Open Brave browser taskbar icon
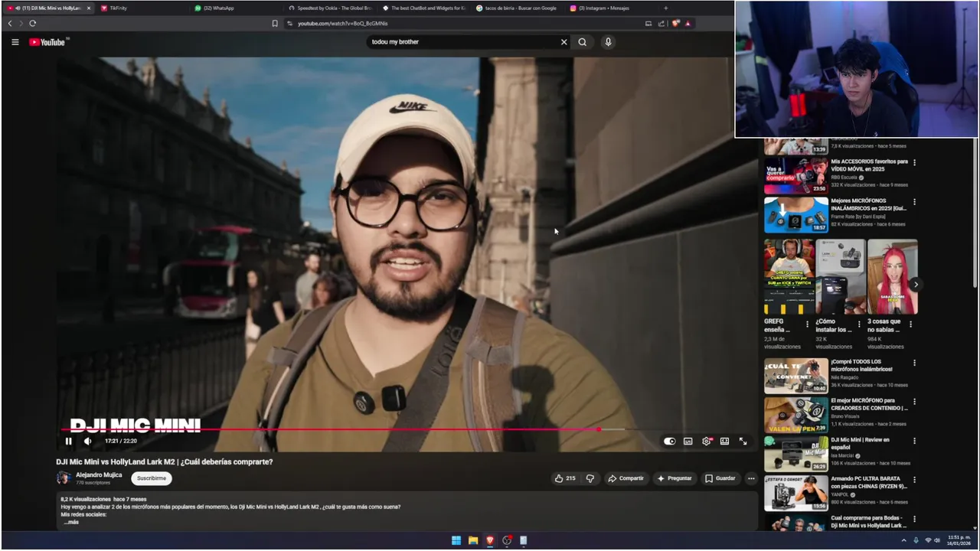Screen dimensions: 980x551 pyautogui.click(x=490, y=540)
